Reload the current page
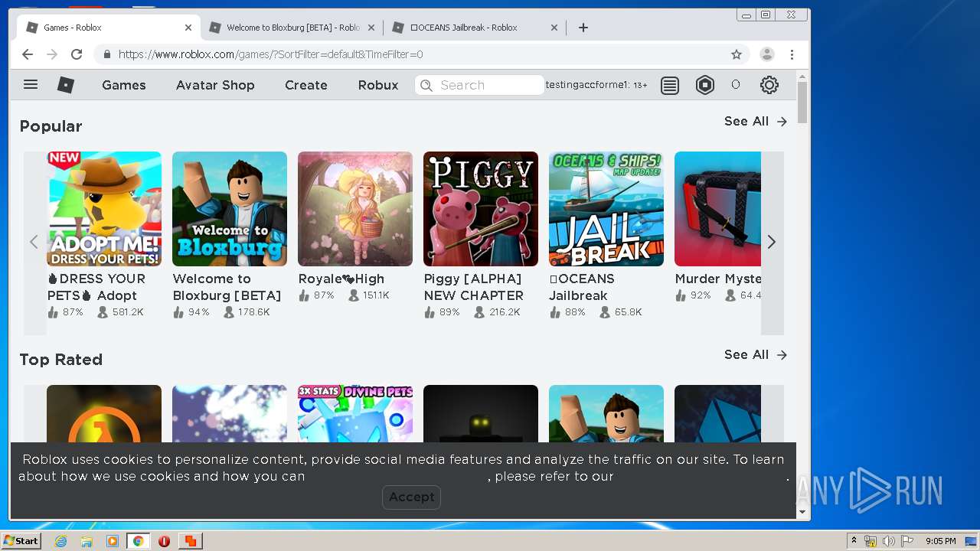This screenshot has width=980, height=551. (x=77, y=54)
